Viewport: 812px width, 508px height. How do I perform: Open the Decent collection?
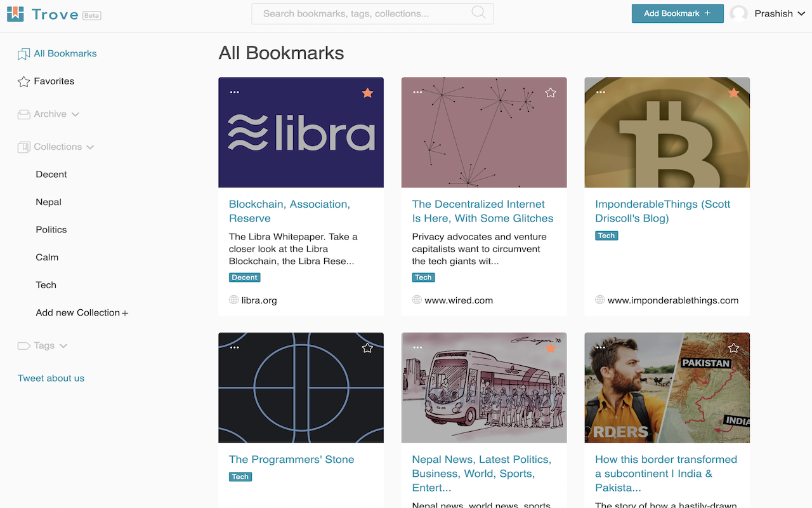51,174
